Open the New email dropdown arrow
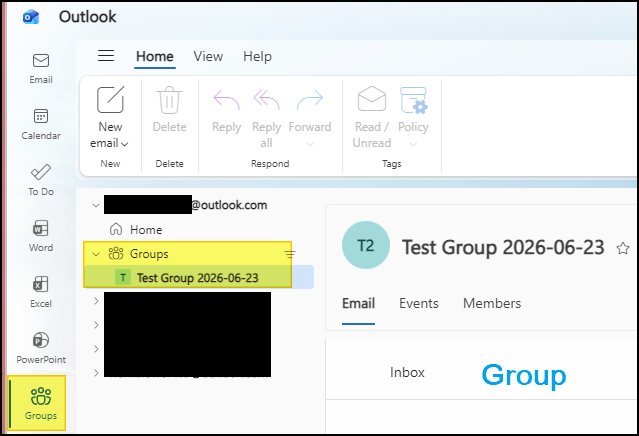The height and width of the screenshot is (436, 639). coord(125,144)
